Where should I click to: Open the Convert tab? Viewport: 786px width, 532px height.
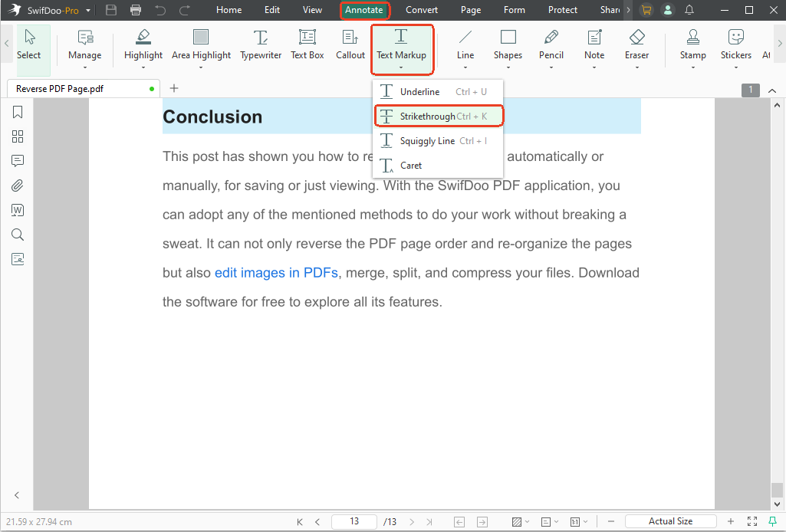[x=422, y=10]
